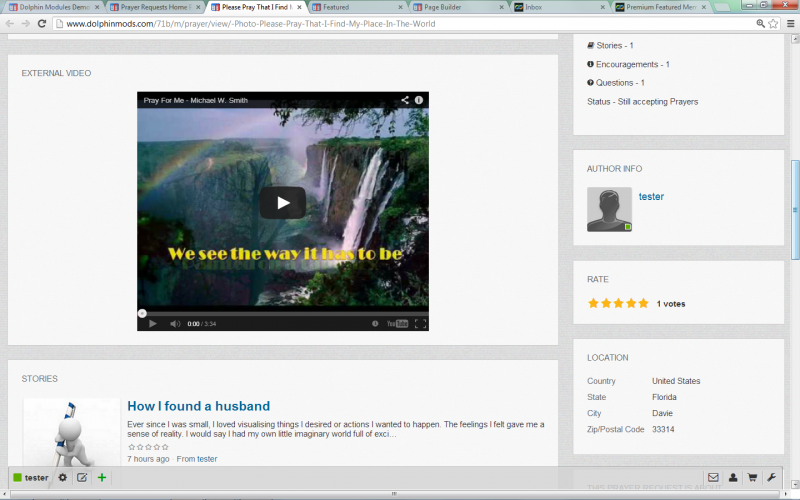Click the edit pencil icon in bottom toolbar
Image resolution: width=800 pixels, height=500 pixels.
(82, 478)
